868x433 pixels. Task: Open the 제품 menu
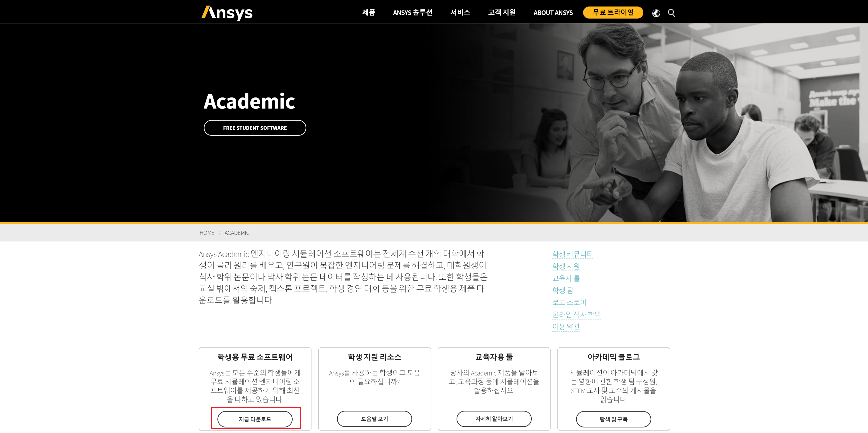tap(368, 13)
